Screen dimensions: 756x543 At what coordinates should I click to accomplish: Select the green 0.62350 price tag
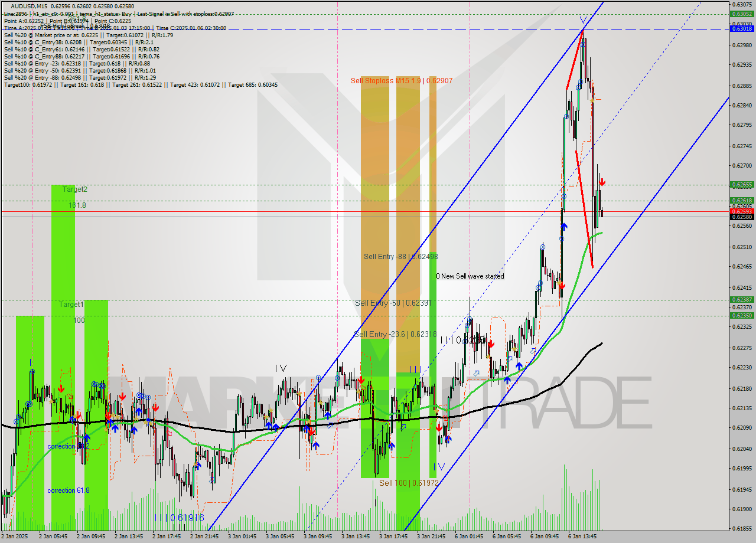741,316
